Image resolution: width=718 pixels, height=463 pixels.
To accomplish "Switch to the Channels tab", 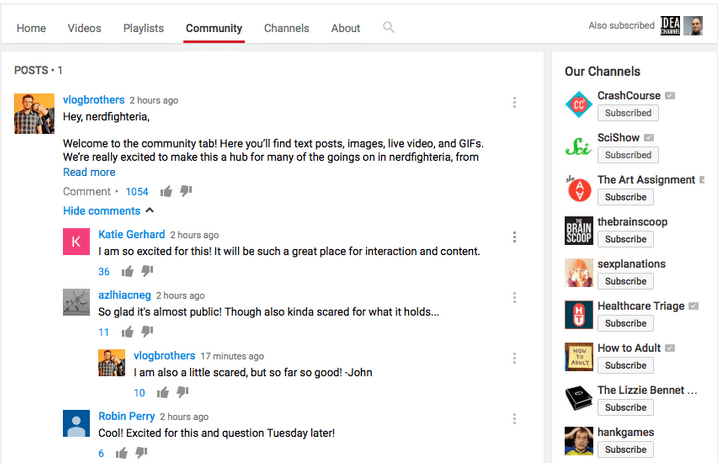I will click(x=287, y=28).
